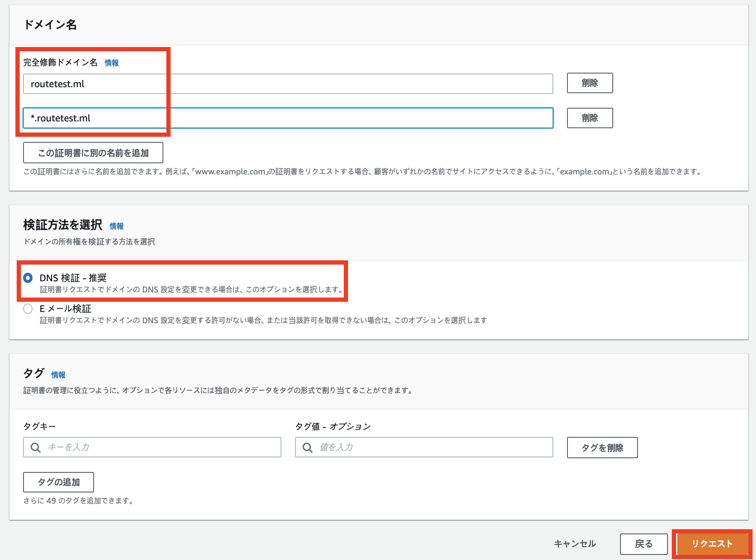This screenshot has width=756, height=560.
Task: Submit the request with the リクエスト button
Action: point(712,544)
